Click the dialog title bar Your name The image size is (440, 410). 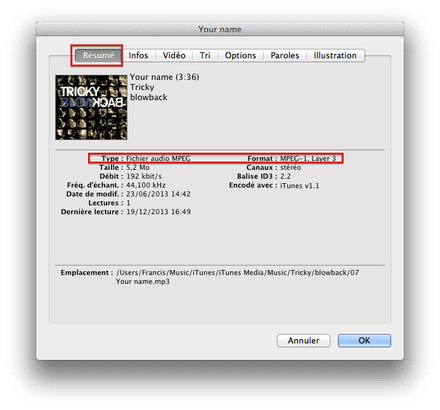(220, 29)
